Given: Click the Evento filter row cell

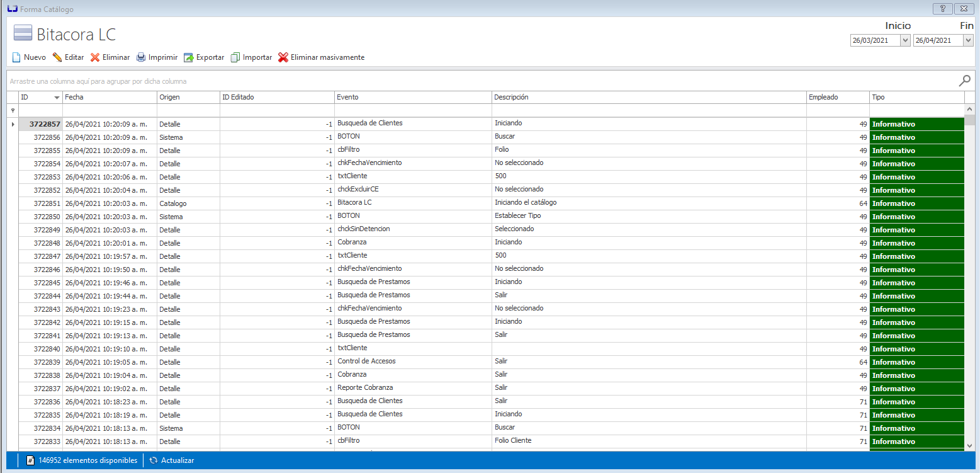Looking at the screenshot, I should coord(413,110).
